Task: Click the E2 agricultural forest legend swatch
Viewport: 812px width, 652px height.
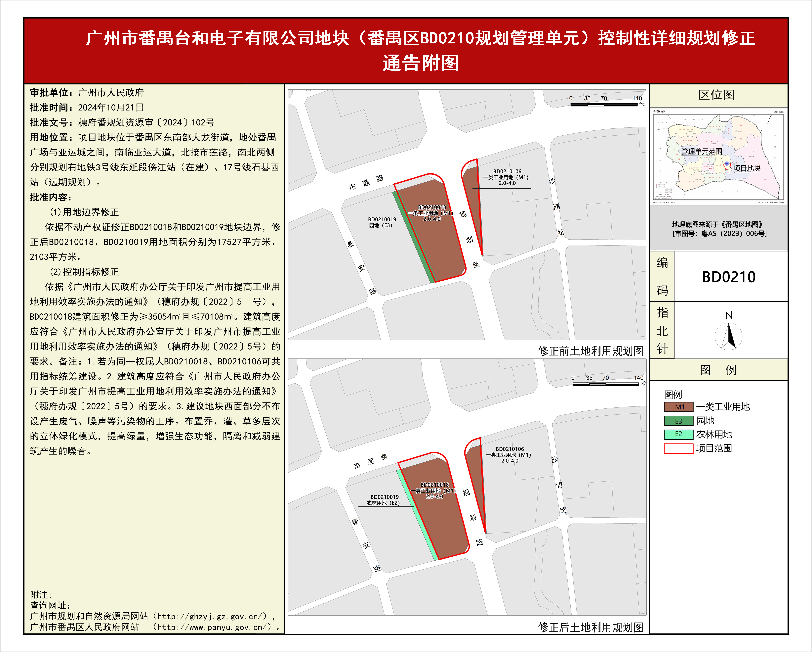Action: pyautogui.click(x=678, y=435)
